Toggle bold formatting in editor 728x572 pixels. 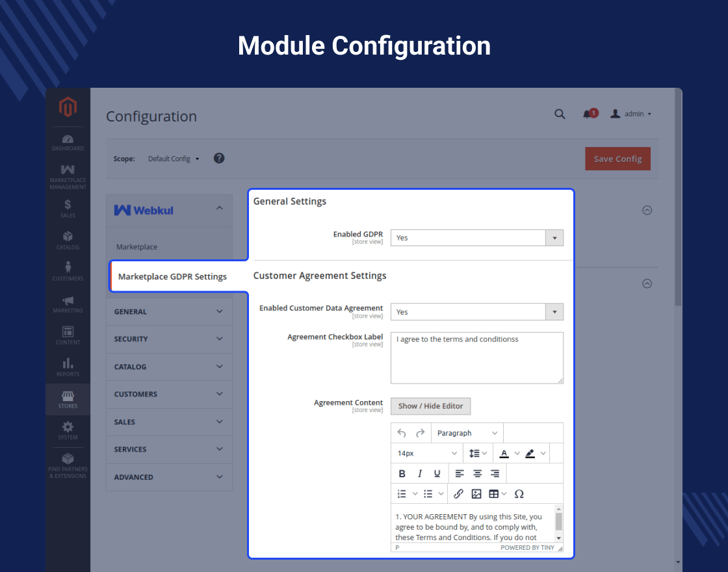[x=402, y=474]
